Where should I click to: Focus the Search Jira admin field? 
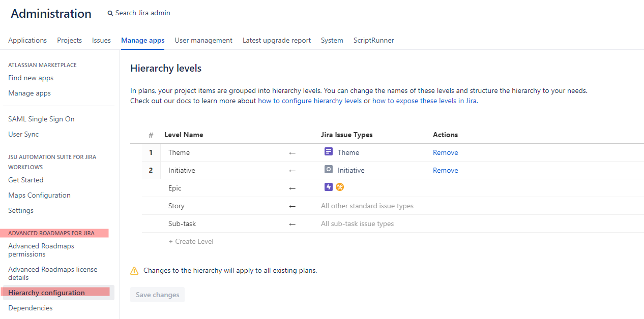(x=143, y=13)
